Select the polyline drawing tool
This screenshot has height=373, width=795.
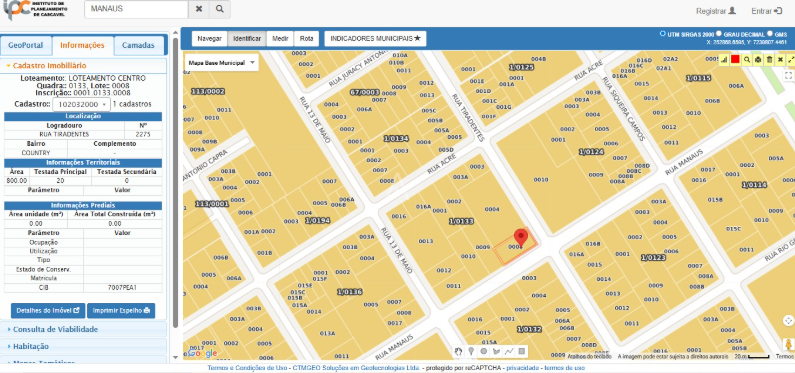click(509, 351)
